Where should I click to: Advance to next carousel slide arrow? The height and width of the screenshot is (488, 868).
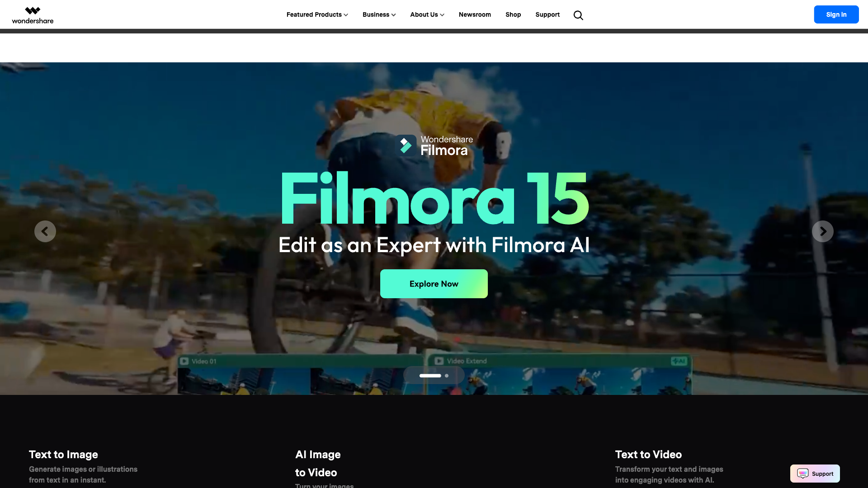pyautogui.click(x=822, y=231)
